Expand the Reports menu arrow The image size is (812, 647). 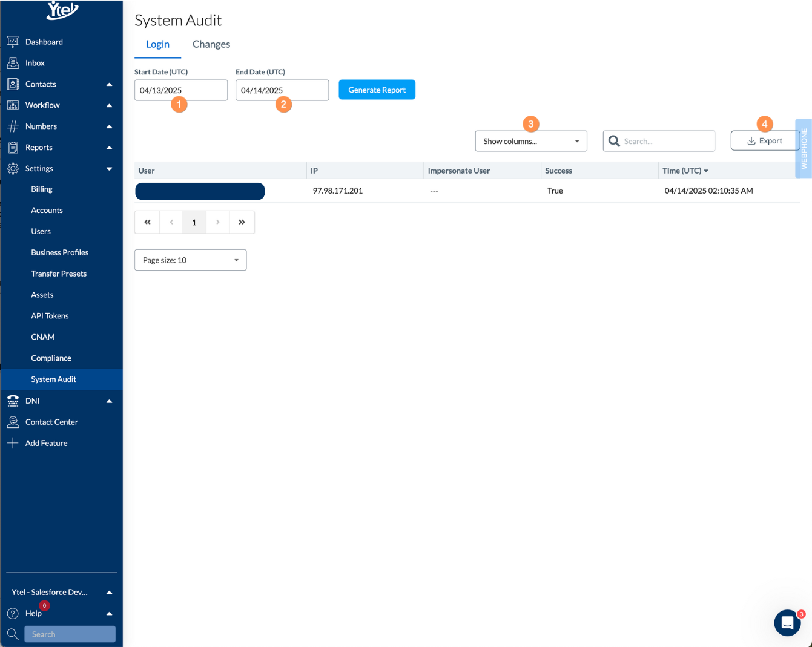coord(109,148)
